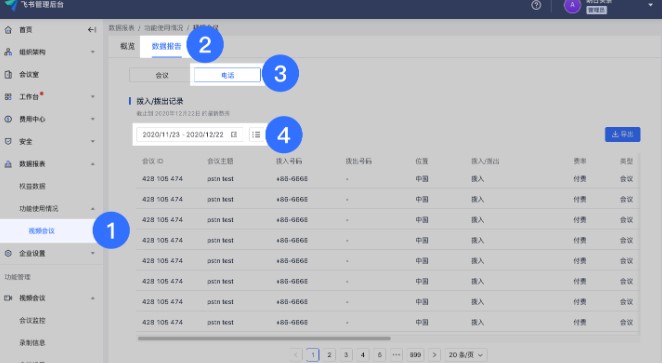Click the 安全 shield icon
This screenshot has width=662, height=363.
coord(8,141)
